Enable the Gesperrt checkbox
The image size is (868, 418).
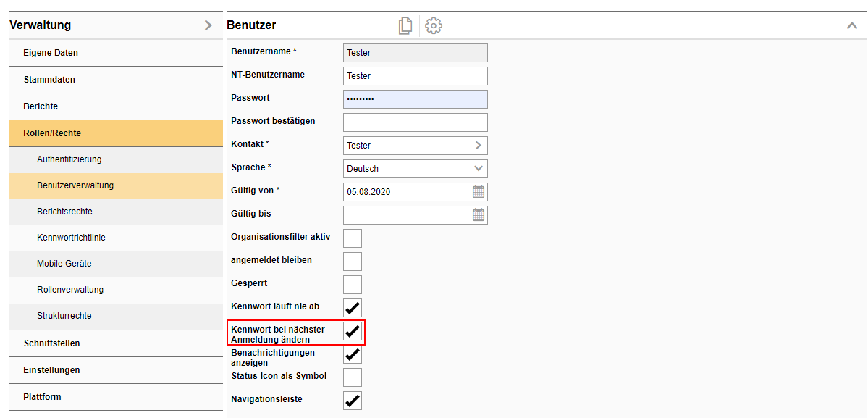[x=353, y=285]
